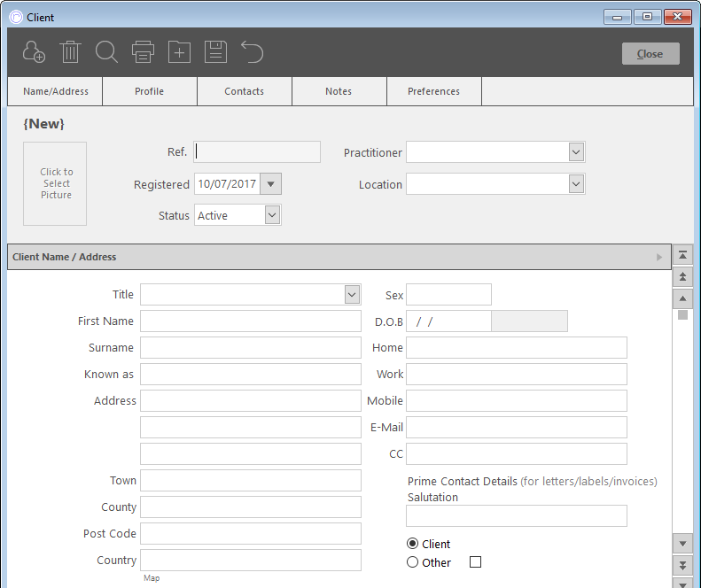This screenshot has height=588, width=701.
Task: Open the magnifier search icon
Action: [106, 52]
